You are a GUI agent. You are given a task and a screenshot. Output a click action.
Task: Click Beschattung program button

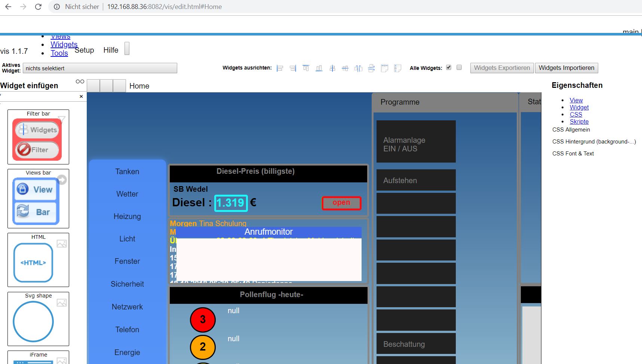tap(416, 343)
